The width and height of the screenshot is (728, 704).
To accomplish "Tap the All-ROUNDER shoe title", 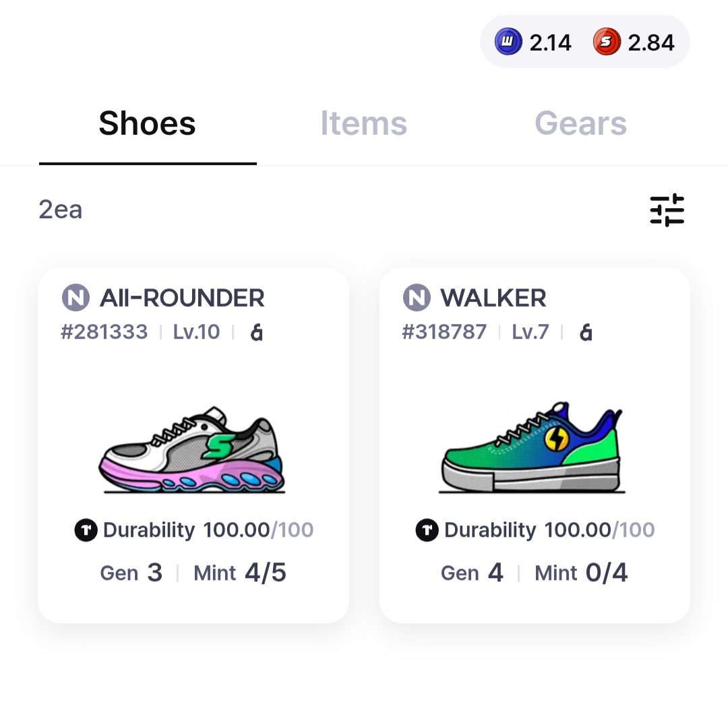I will click(182, 298).
